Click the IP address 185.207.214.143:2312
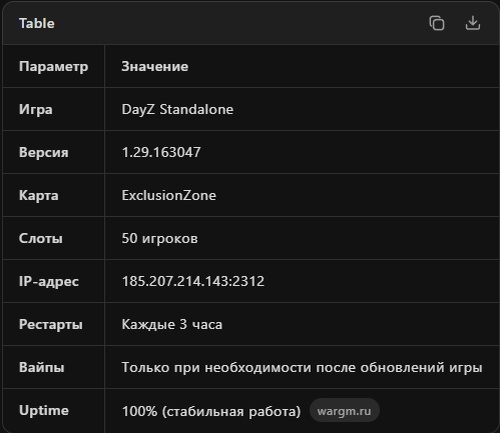The height and width of the screenshot is (433, 500). click(193, 281)
